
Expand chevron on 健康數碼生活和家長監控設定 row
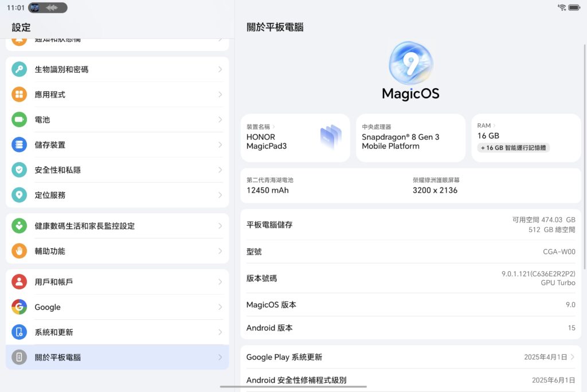pos(220,226)
